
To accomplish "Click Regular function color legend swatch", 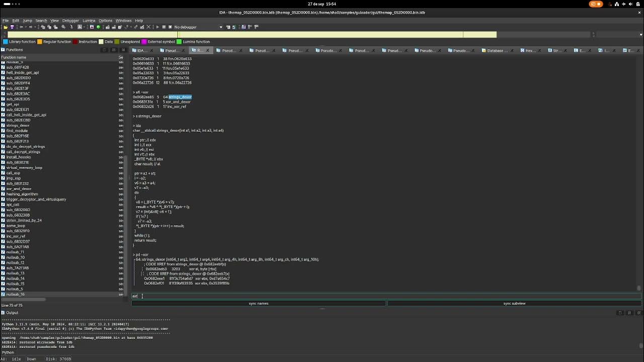I will click(x=40, y=42).
